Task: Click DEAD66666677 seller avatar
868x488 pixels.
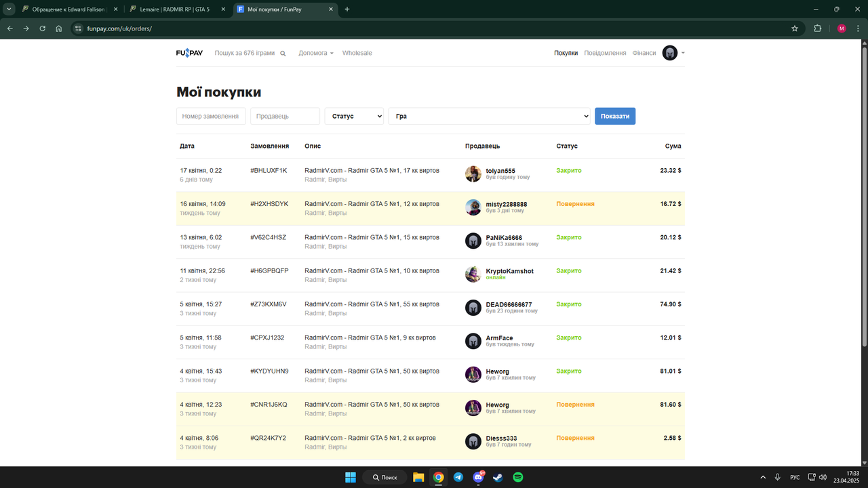Action: click(473, 308)
